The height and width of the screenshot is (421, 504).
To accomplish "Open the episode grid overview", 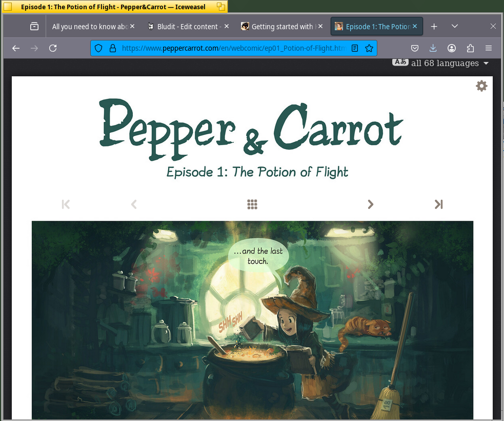I will click(252, 204).
